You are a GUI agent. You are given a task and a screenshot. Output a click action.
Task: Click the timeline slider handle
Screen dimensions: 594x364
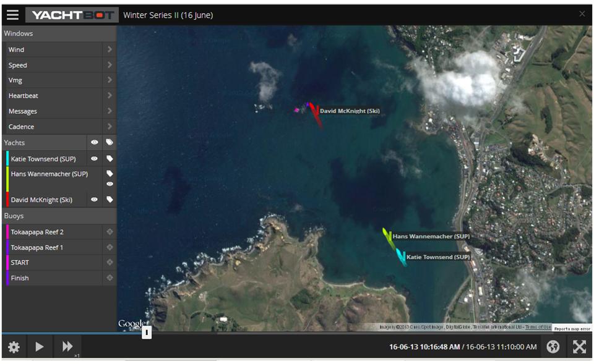147,332
